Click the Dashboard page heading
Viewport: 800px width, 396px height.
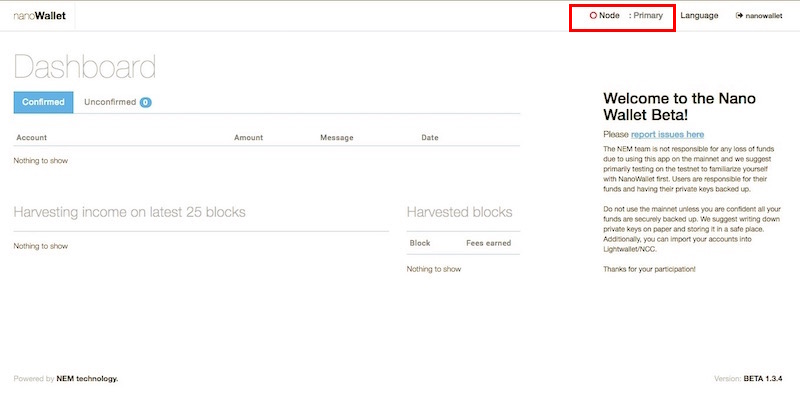tap(85, 67)
